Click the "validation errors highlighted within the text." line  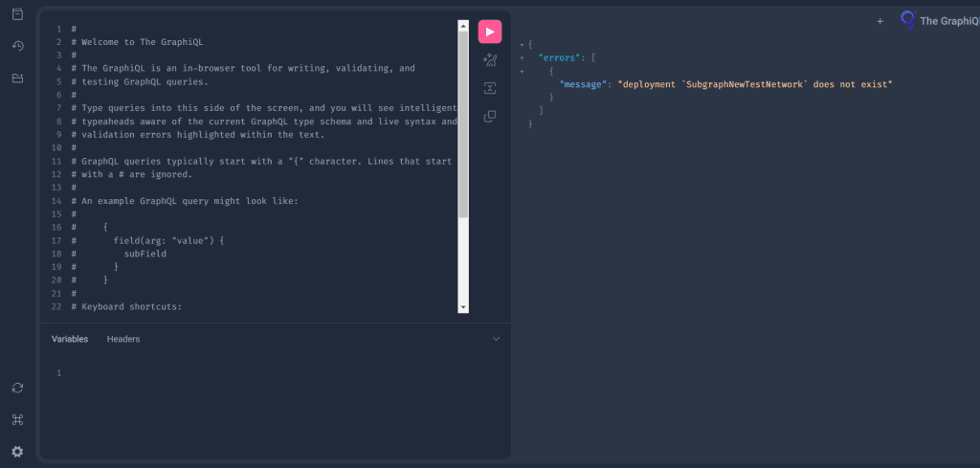(x=198, y=134)
